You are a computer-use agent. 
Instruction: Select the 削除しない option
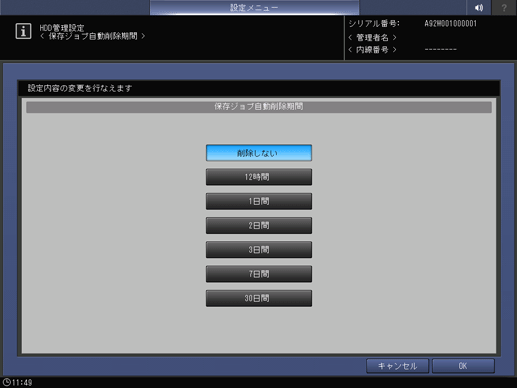click(259, 153)
